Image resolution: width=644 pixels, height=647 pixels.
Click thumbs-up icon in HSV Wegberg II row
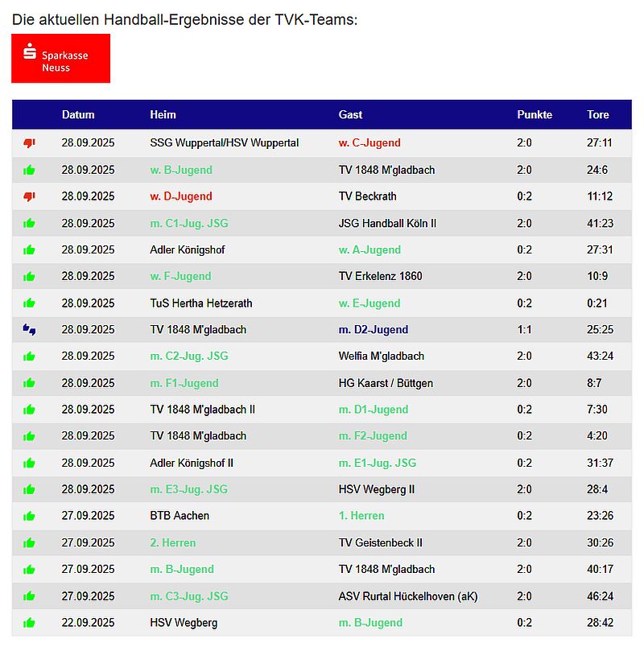30,489
